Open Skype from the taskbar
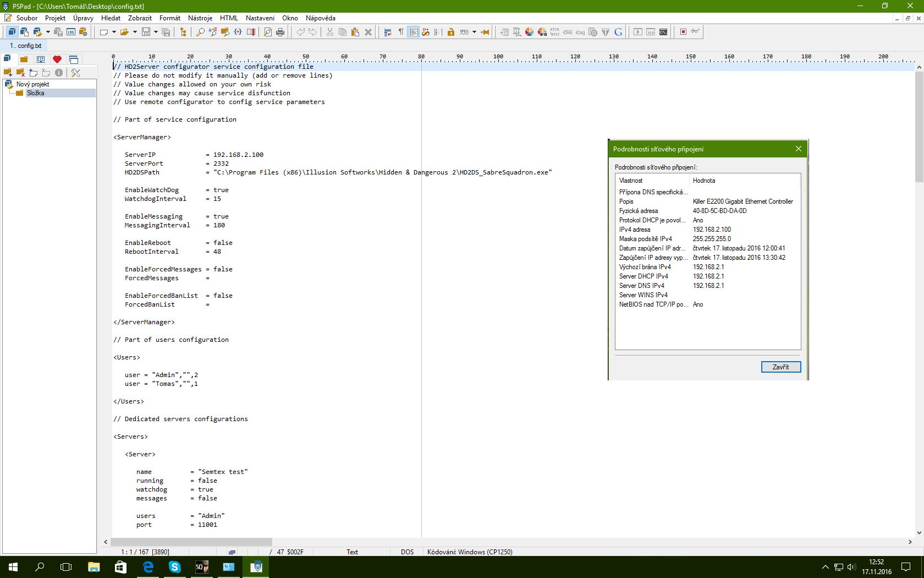The height and width of the screenshot is (578, 924). 175,567
